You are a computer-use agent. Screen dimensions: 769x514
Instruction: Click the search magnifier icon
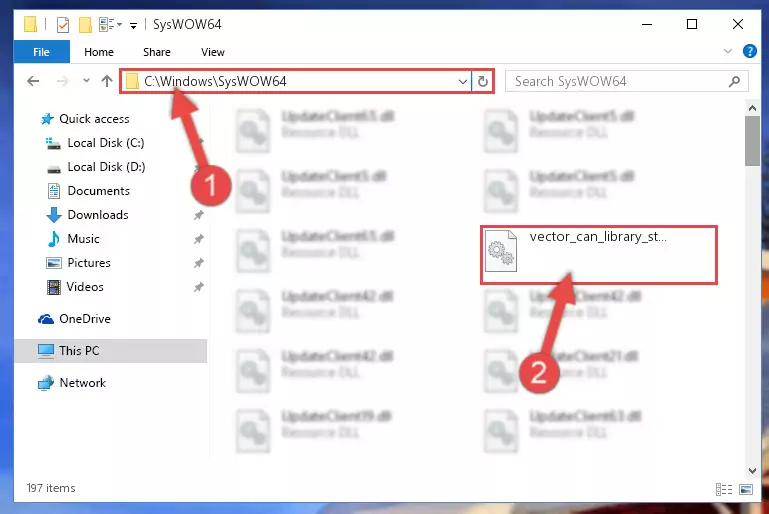(734, 81)
